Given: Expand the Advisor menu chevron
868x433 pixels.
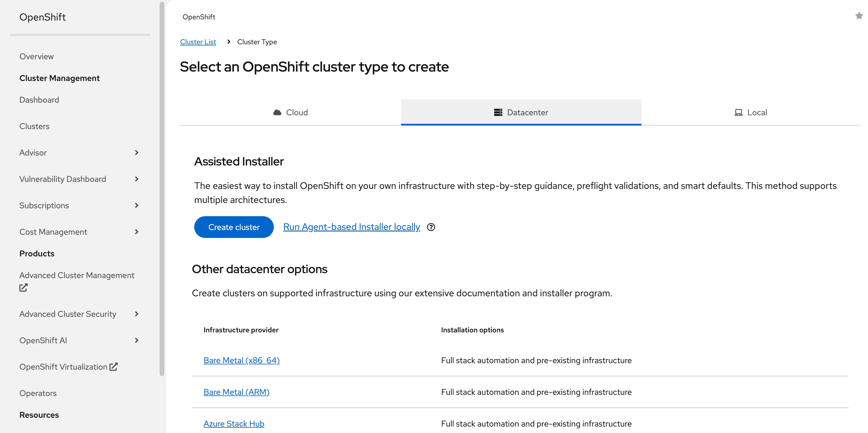Looking at the screenshot, I should tap(136, 153).
